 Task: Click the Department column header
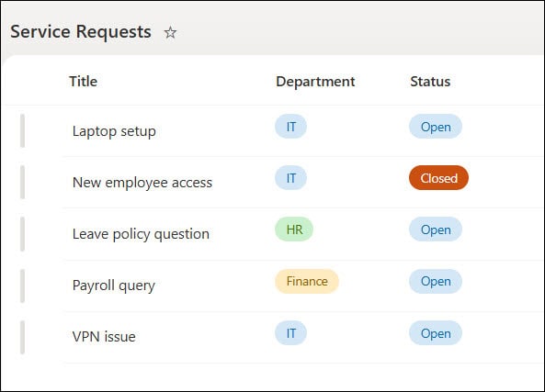(315, 82)
